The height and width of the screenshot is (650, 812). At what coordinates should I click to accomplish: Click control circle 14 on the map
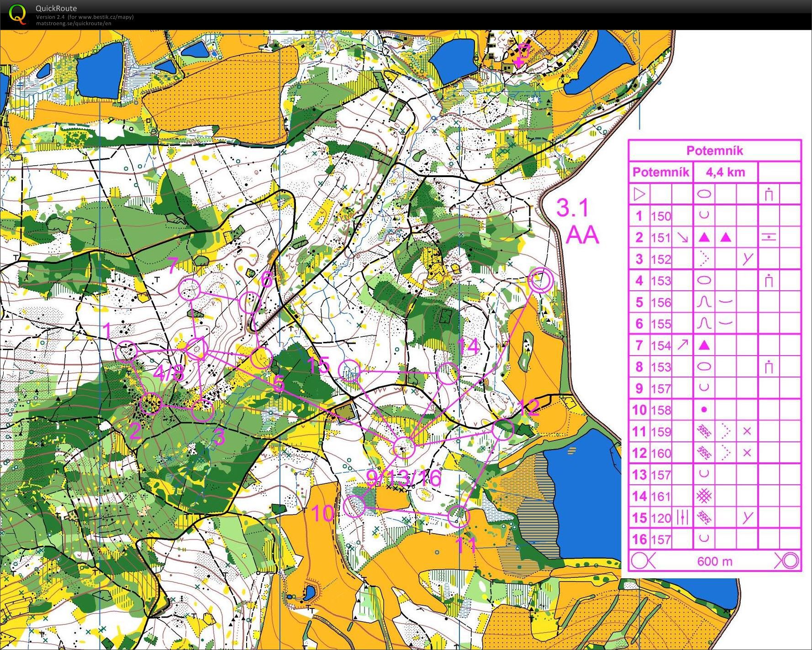point(448,373)
